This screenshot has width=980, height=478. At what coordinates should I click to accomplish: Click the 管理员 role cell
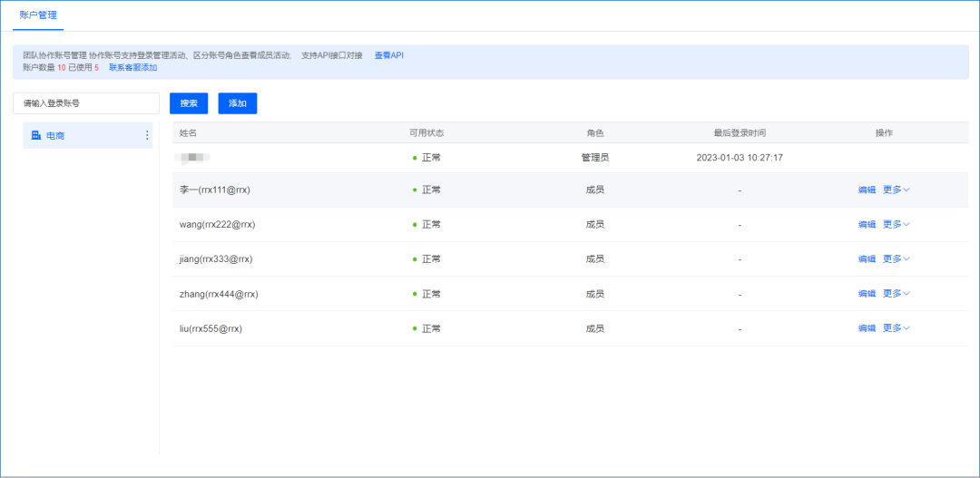click(x=595, y=158)
